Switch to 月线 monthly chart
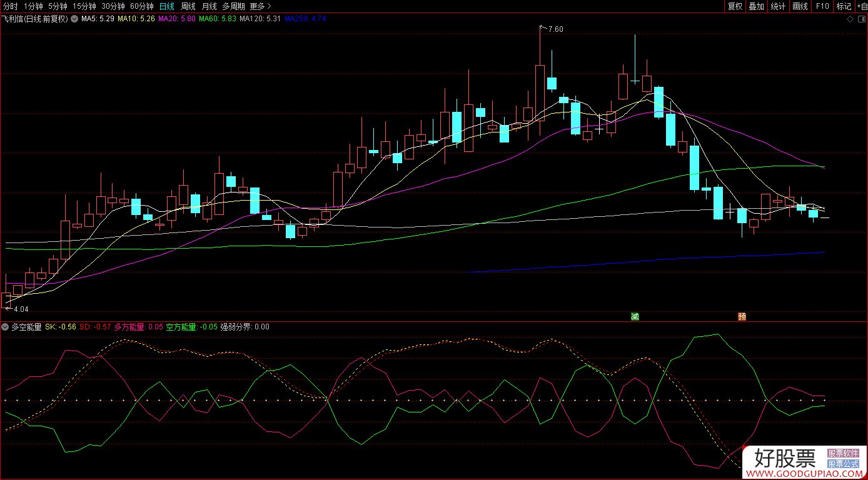 209,6
